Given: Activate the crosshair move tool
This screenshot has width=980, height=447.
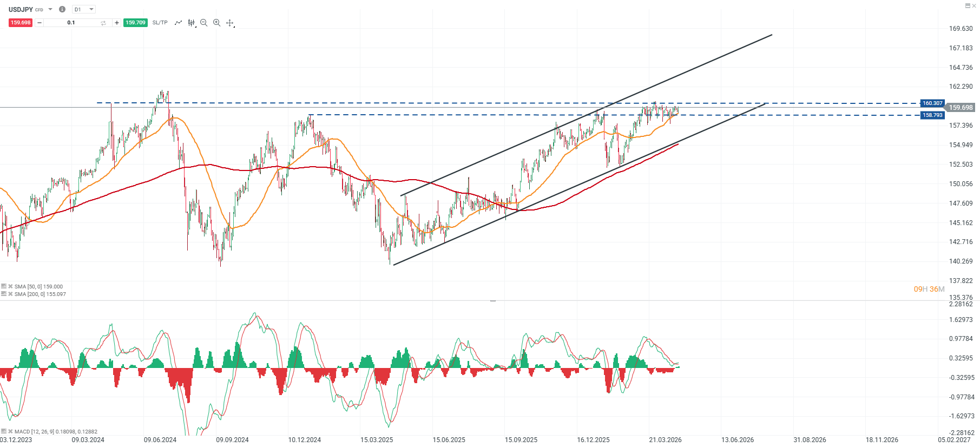Looking at the screenshot, I should [x=230, y=23].
